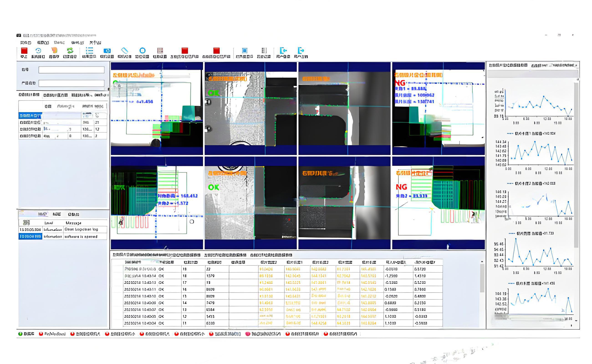
Task: Click the results table vertical scrollbar
Action: (x=482, y=278)
